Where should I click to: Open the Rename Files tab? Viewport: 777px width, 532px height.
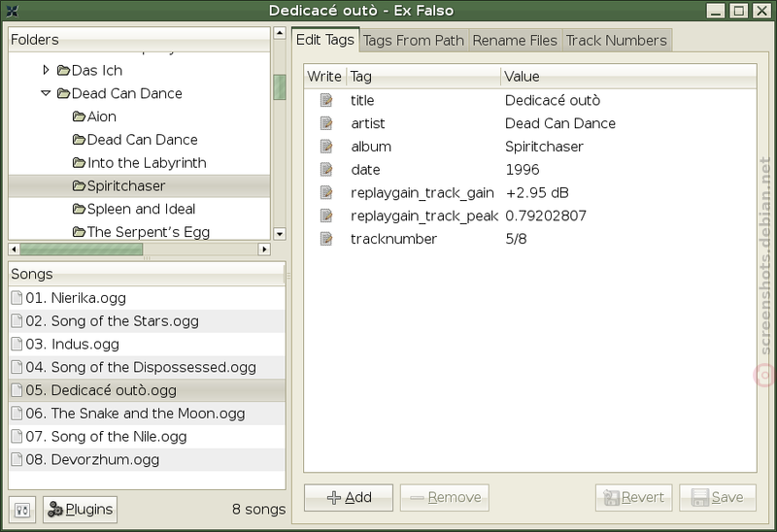click(515, 41)
